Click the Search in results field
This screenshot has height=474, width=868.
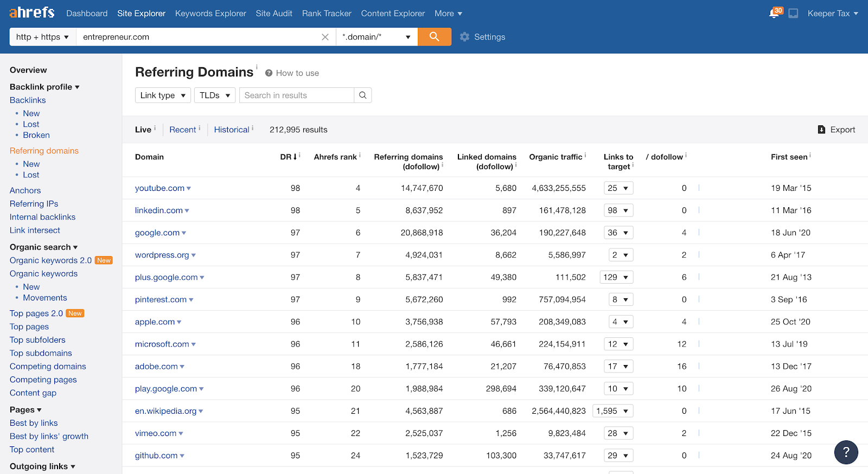pos(297,95)
